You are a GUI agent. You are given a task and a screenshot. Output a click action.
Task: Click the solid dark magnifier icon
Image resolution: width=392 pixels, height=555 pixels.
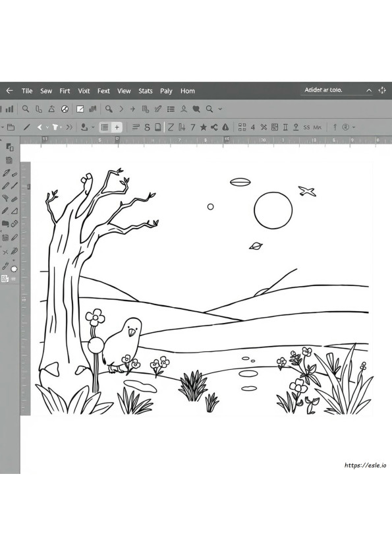(x=109, y=109)
